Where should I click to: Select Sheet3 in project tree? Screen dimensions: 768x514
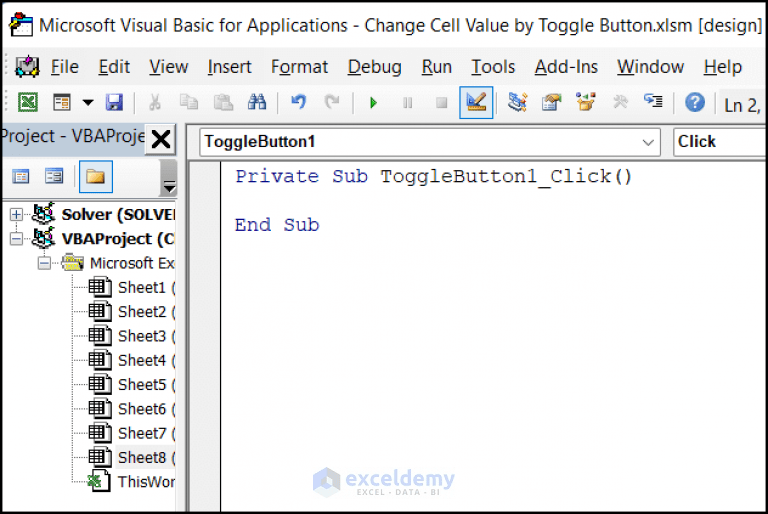point(146,336)
